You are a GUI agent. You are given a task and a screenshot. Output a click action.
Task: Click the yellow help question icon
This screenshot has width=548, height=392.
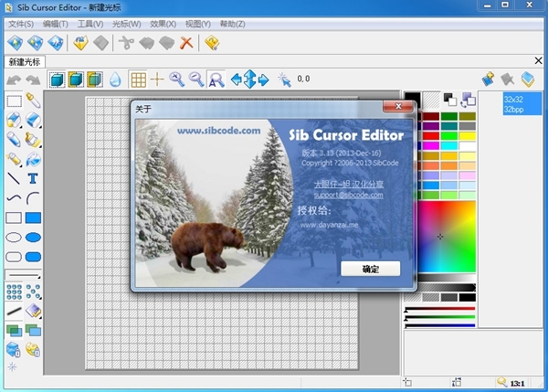tap(212, 43)
